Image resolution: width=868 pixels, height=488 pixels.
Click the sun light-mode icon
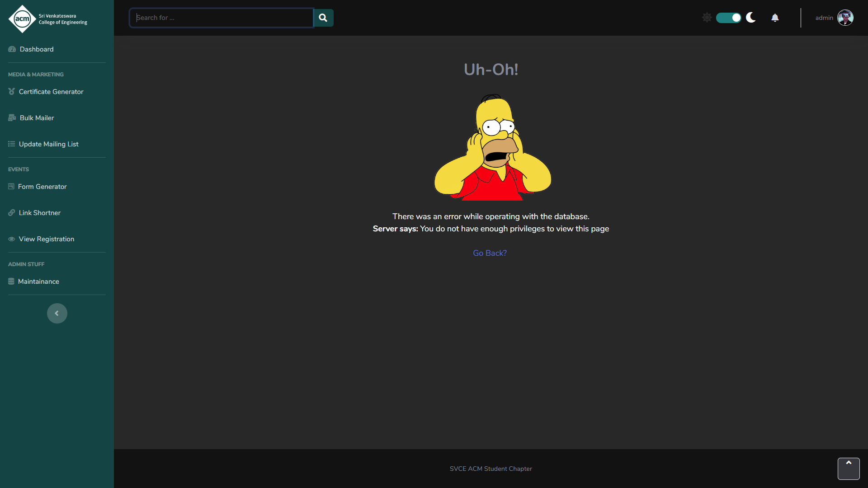point(707,18)
